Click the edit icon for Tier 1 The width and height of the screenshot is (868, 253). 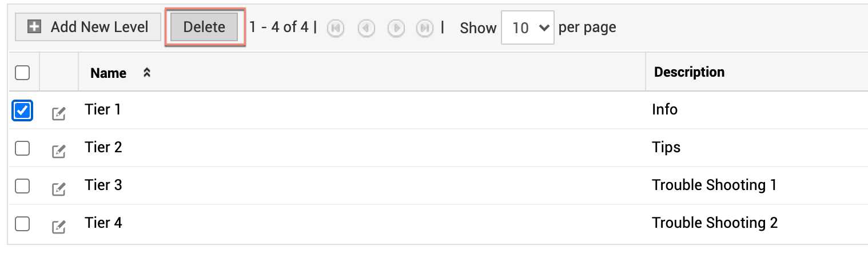58,113
